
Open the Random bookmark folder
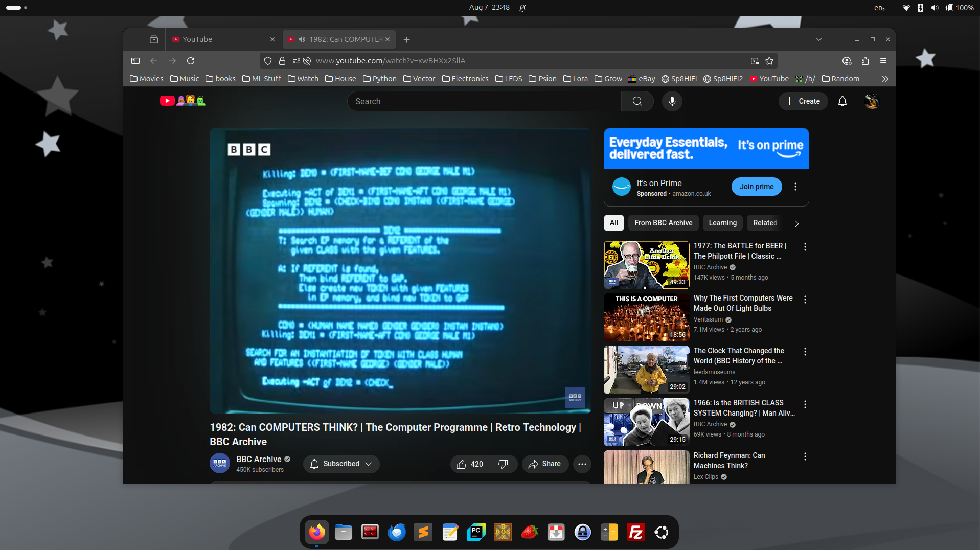click(x=840, y=79)
